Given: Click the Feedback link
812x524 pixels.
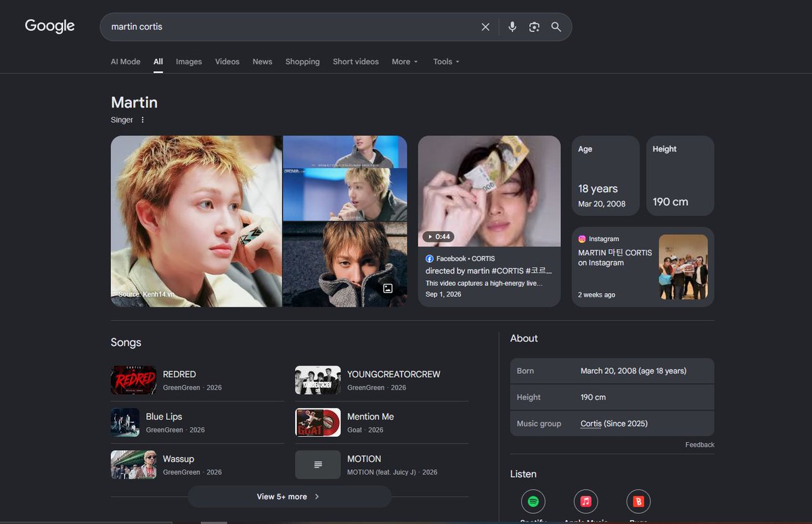Looking at the screenshot, I should (x=700, y=445).
